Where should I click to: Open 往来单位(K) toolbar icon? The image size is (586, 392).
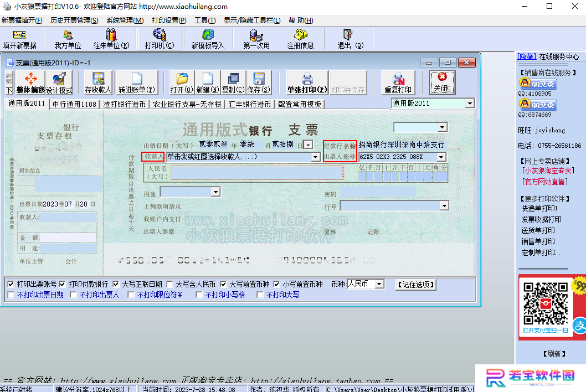click(x=111, y=39)
